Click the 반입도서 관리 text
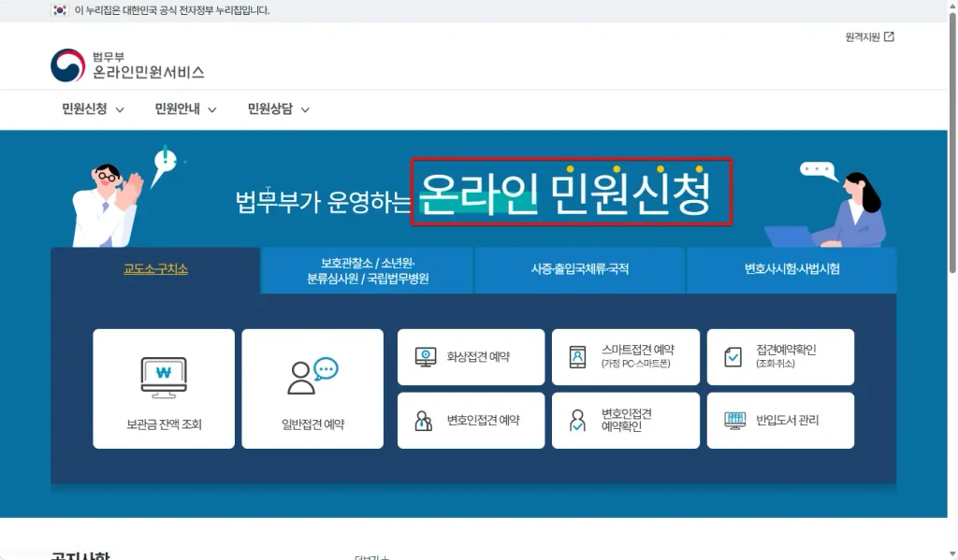 (787, 420)
